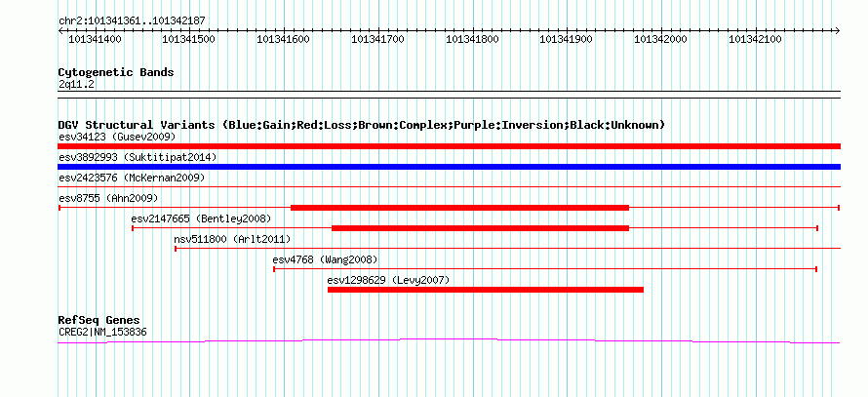Image resolution: width=868 pixels, height=397 pixels.
Task: Click ruler position 101341900
Action: (567, 39)
